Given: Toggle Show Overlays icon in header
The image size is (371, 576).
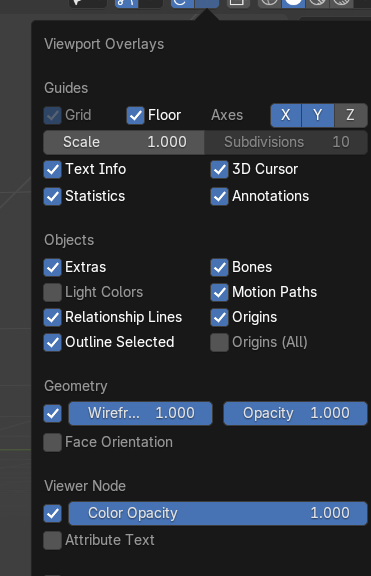Looking at the screenshot, I should [182, 3].
